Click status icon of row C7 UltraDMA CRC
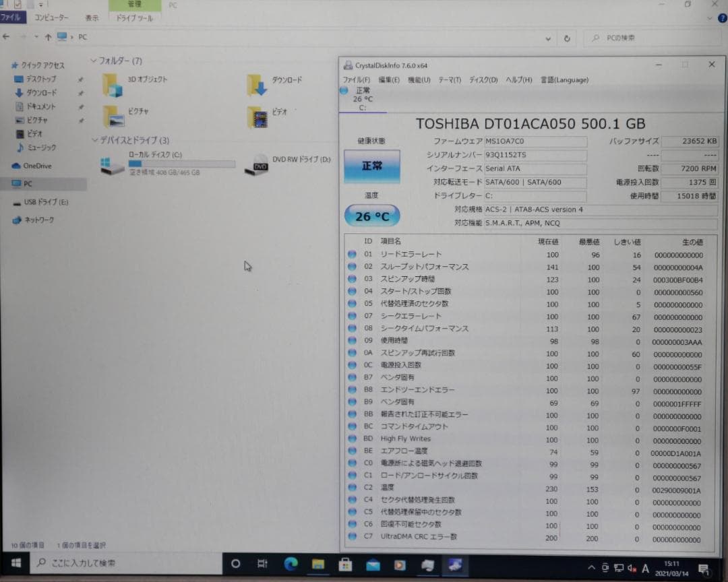Viewport: 728px width, 582px height. point(352,536)
